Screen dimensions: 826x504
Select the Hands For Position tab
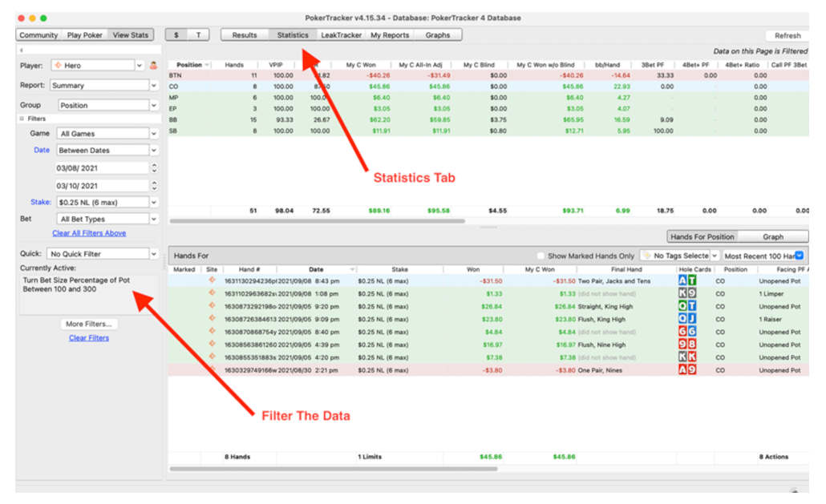tap(703, 236)
